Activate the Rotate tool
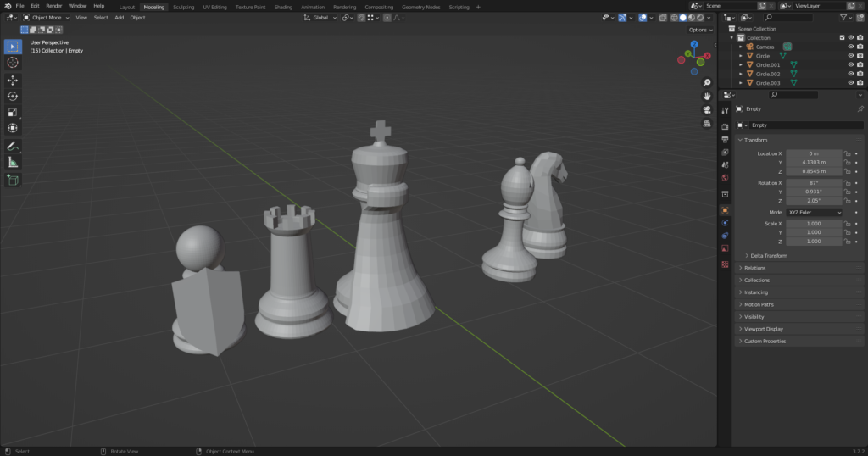Image resolution: width=868 pixels, height=456 pixels. [x=13, y=97]
